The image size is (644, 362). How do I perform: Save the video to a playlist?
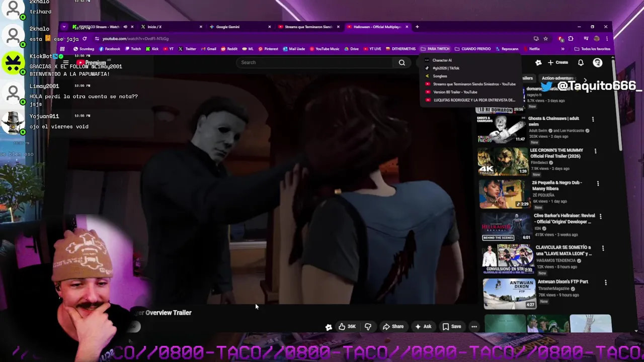tap(452, 326)
